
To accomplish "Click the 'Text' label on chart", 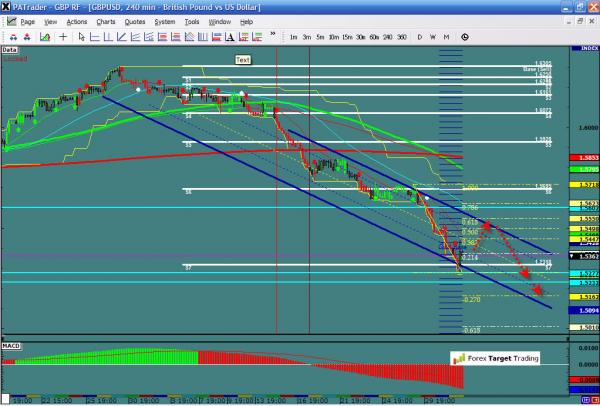I will 242,60.
